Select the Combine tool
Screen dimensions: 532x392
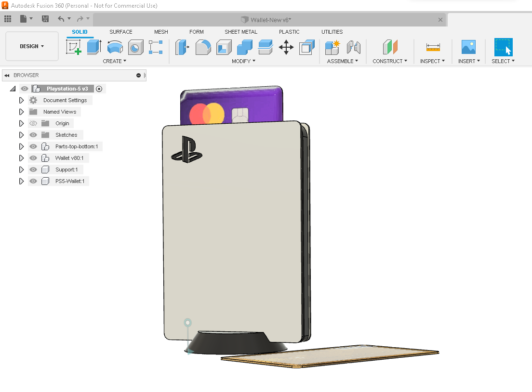[245, 47]
